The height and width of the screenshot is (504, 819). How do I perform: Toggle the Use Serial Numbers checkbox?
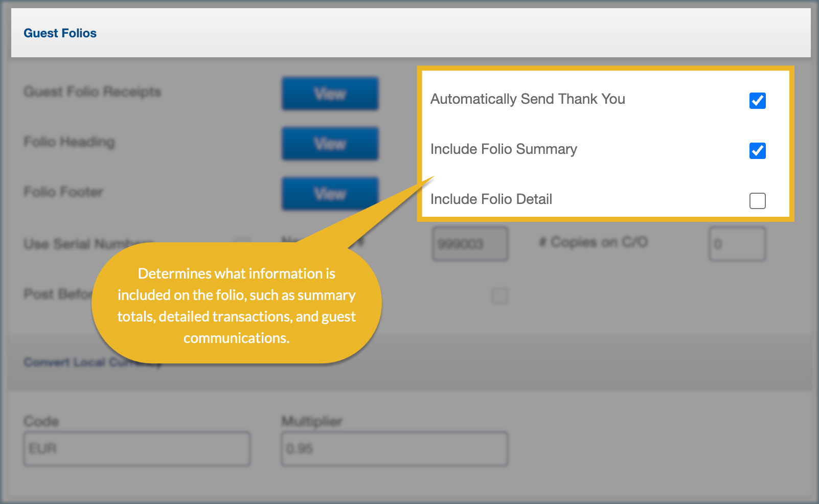pos(242,242)
